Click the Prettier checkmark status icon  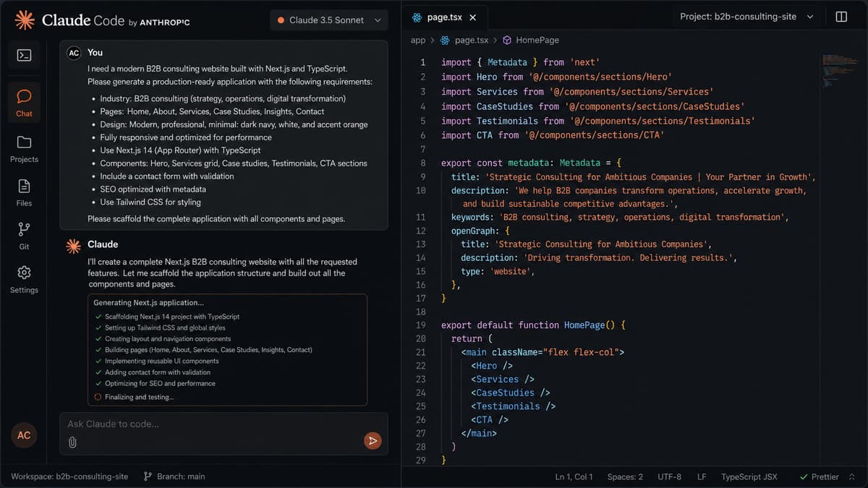pyautogui.click(x=804, y=477)
